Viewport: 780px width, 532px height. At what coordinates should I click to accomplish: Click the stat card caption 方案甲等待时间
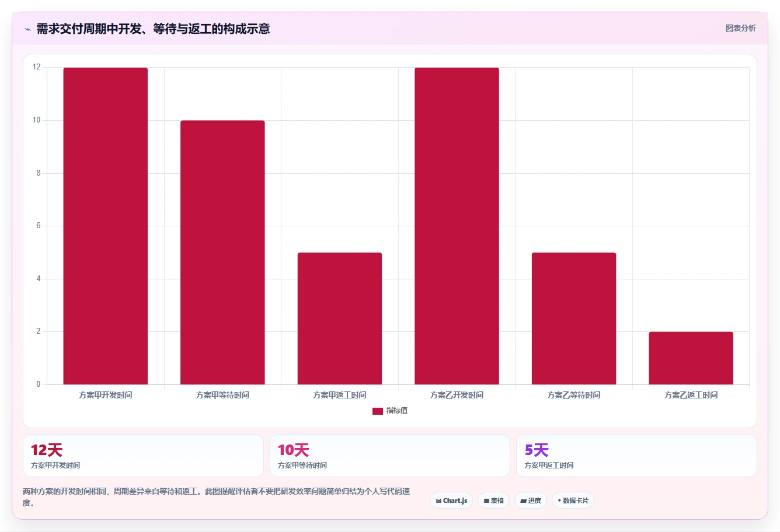tap(302, 466)
